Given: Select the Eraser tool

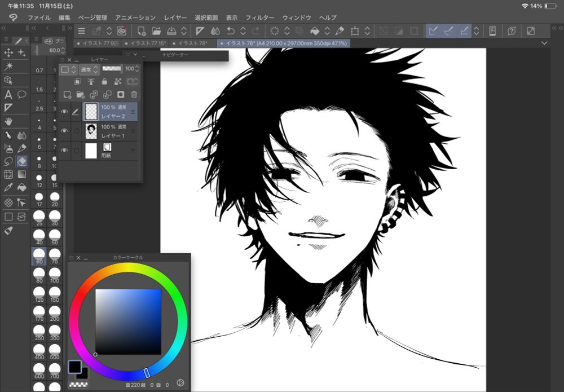Looking at the screenshot, I should pos(22,162).
